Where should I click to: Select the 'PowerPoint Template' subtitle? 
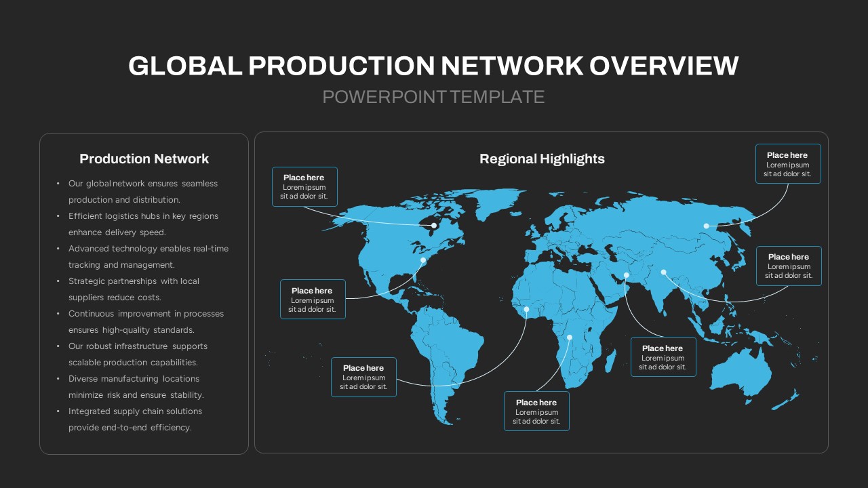433,97
